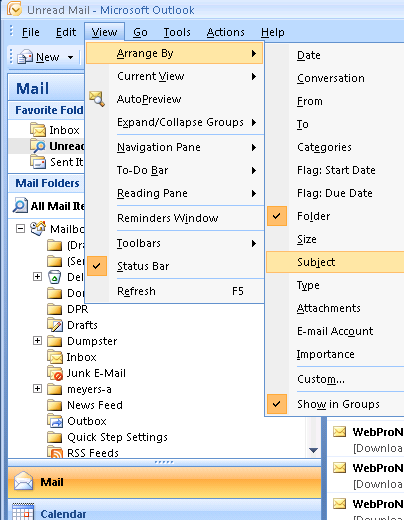Open the New button dropdown arrow

70,57
